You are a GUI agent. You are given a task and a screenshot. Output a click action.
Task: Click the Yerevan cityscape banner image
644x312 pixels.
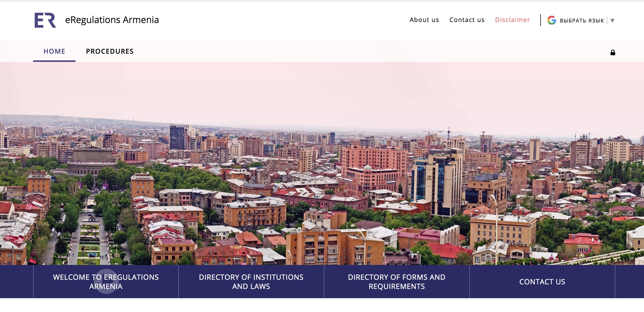[322, 163]
